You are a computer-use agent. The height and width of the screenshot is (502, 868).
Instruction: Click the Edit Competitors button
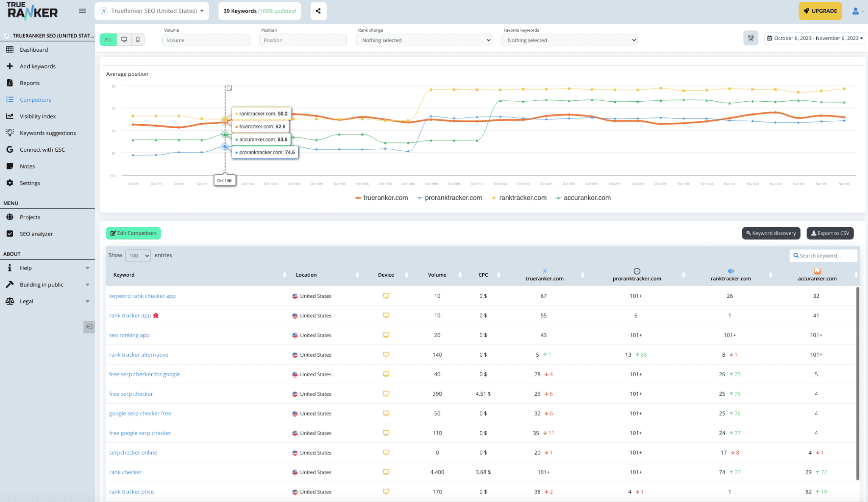point(134,233)
